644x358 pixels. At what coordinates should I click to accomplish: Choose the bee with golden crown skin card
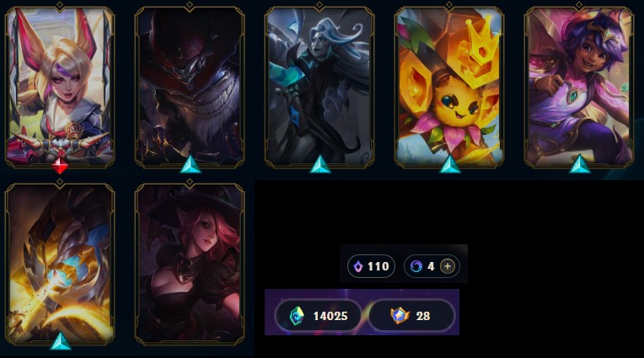point(449,86)
